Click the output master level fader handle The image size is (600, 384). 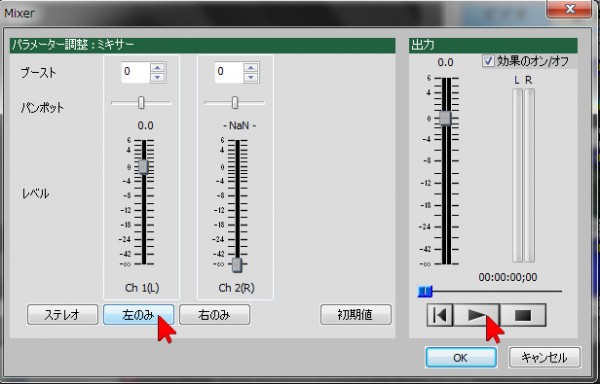click(445, 118)
